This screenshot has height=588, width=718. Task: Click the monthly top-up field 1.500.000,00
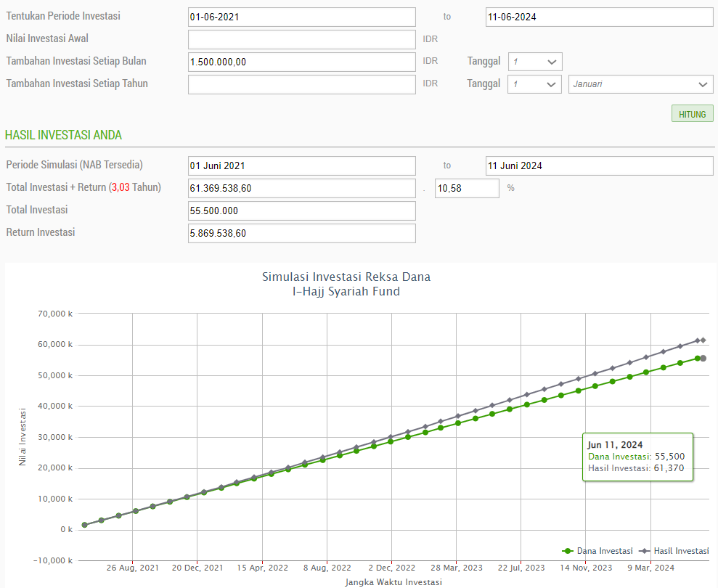coord(302,62)
